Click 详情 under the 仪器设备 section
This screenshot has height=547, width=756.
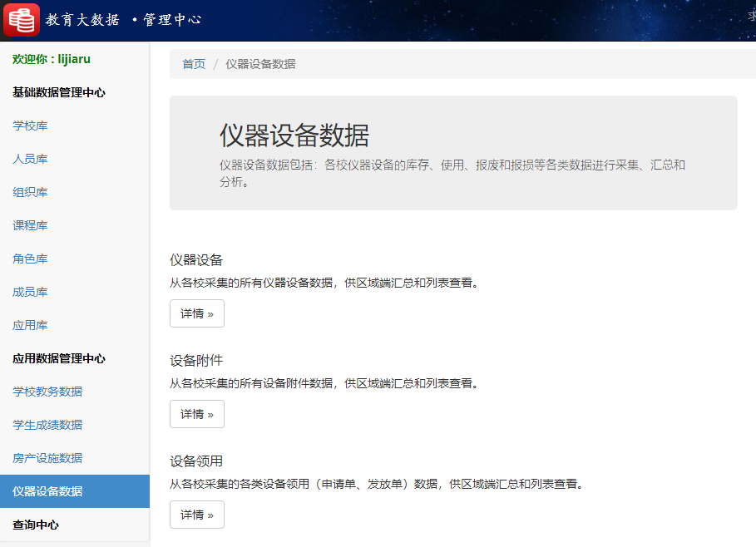pyautogui.click(x=196, y=313)
